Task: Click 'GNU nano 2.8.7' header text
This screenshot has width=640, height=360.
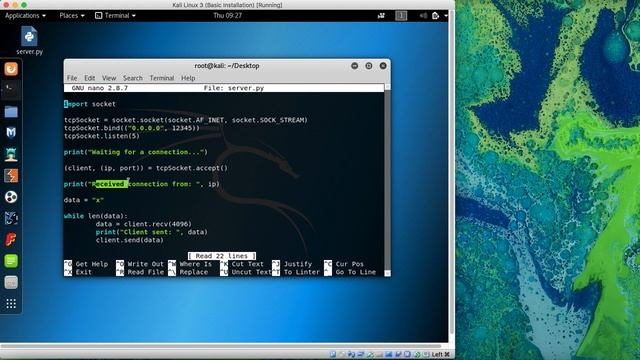Action: (x=100, y=88)
